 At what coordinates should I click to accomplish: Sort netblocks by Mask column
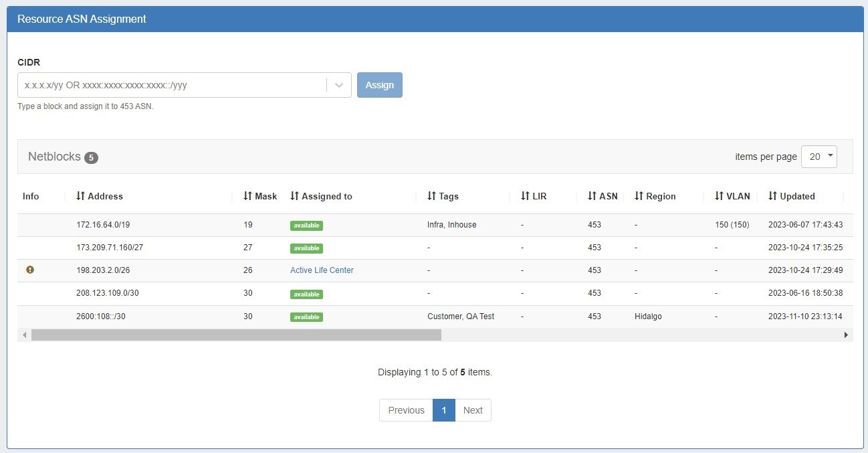pyautogui.click(x=260, y=196)
